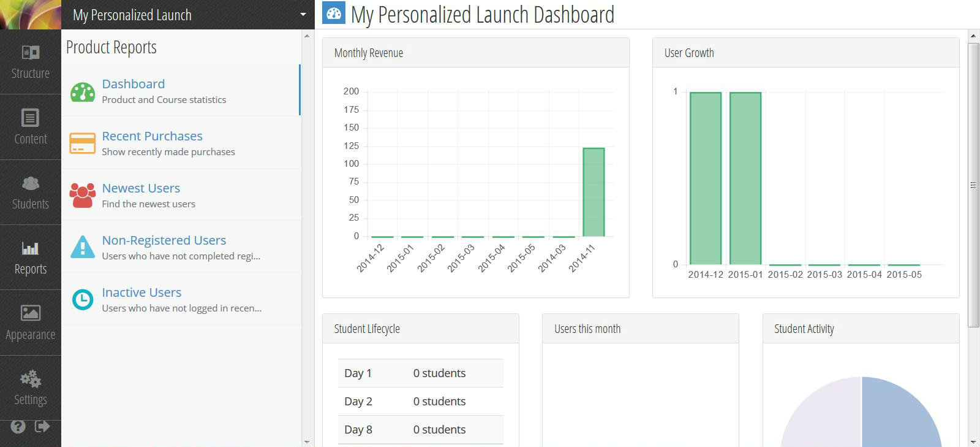Image resolution: width=980 pixels, height=447 pixels.
Task: Click the Inactive Users clock icon
Action: pyautogui.click(x=83, y=299)
